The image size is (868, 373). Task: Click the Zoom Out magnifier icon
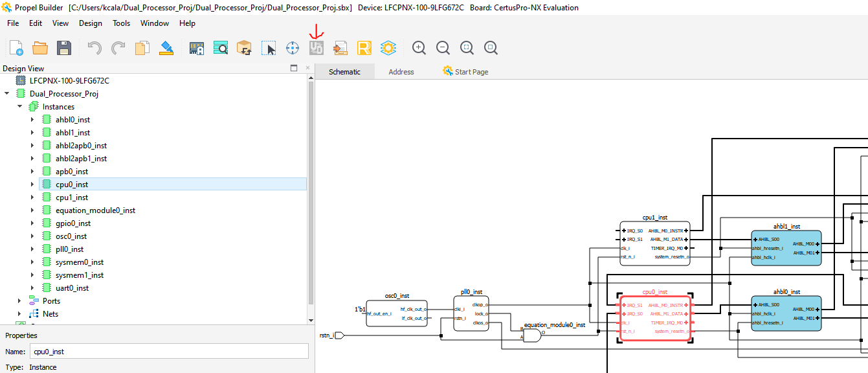click(443, 47)
